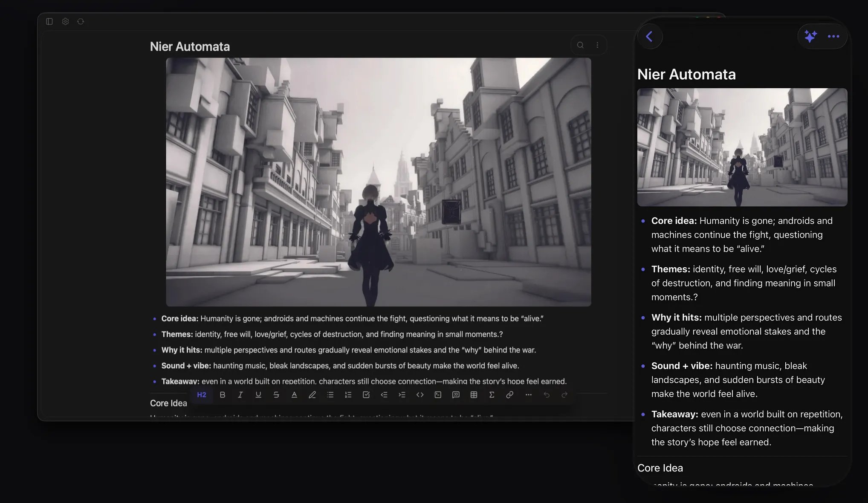Viewport: 868px width, 503px height.
Task: Click the desktop Nier Automata title
Action: (190, 46)
